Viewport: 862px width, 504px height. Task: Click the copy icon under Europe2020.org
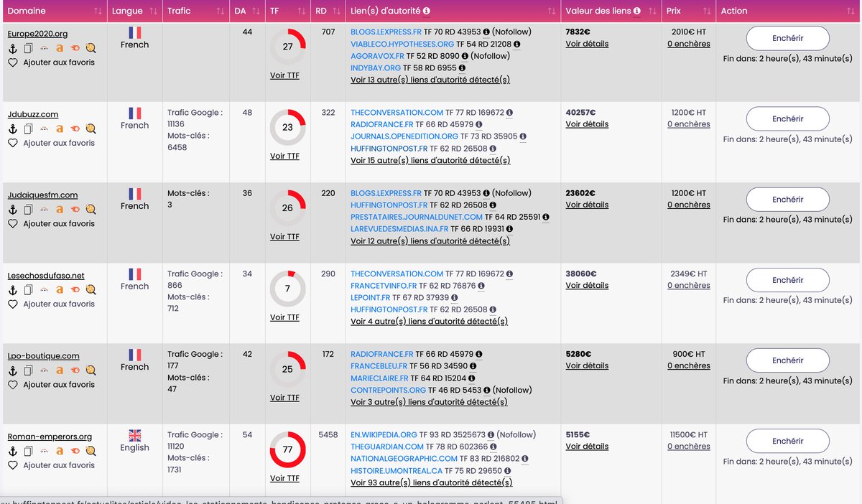pos(28,48)
